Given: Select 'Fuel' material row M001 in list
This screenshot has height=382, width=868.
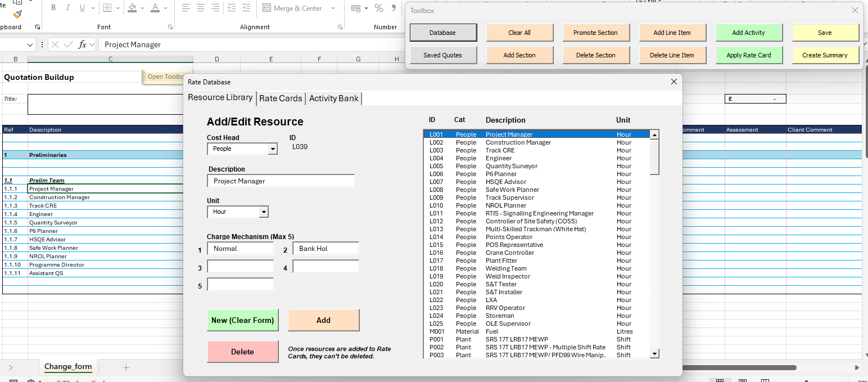Looking at the screenshot, I should [x=537, y=332].
